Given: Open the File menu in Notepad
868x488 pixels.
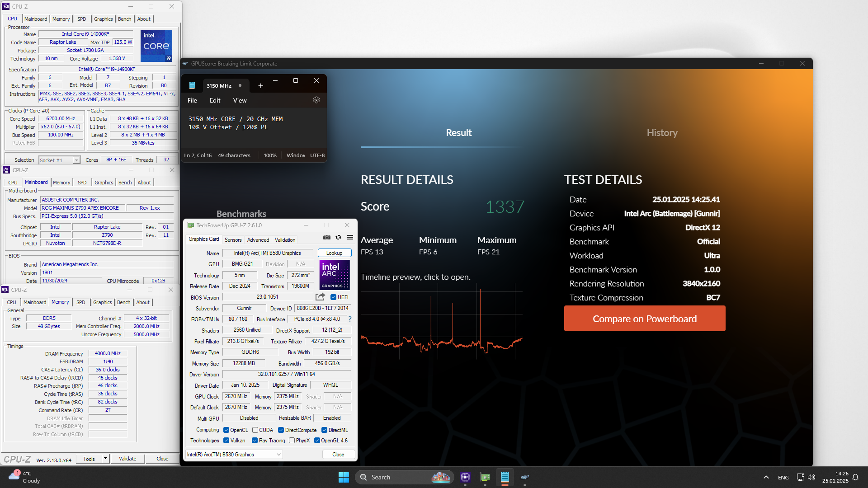Looking at the screenshot, I should pos(192,100).
